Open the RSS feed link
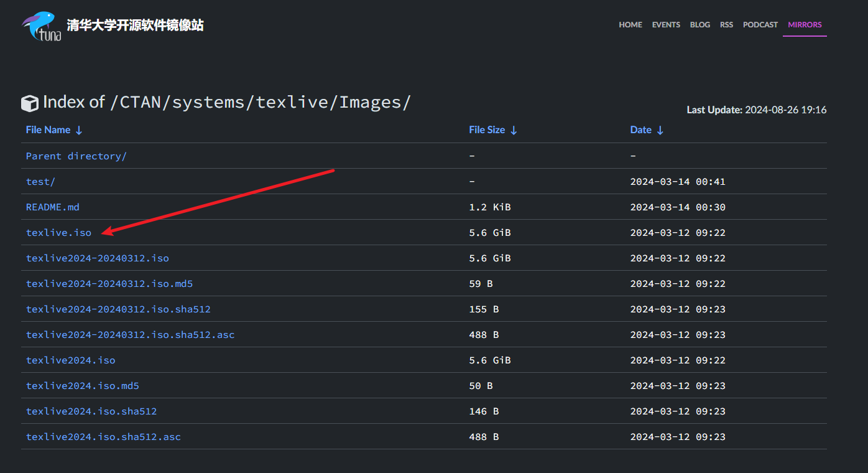 coord(726,25)
